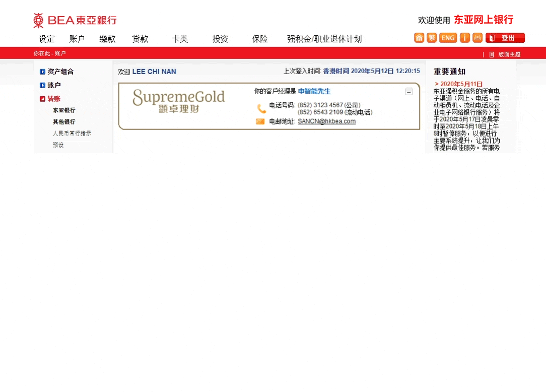Image resolution: width=546 pixels, height=392 pixels.
Task: Collapse the 转账 sidebar section
Action: tap(50, 99)
